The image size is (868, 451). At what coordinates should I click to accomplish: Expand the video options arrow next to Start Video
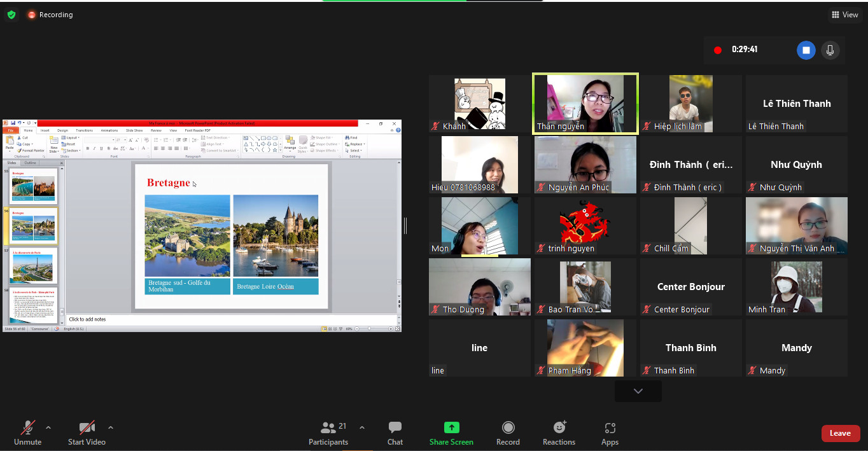tap(111, 427)
